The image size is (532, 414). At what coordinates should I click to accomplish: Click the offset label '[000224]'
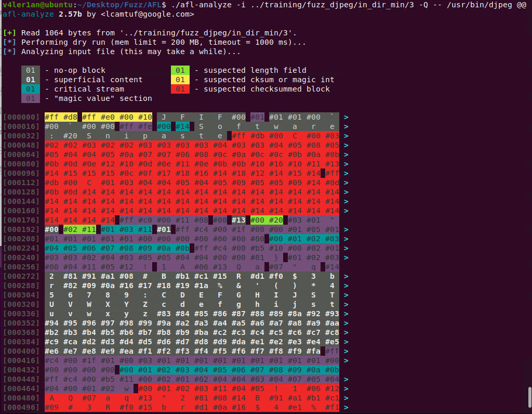tap(21, 248)
